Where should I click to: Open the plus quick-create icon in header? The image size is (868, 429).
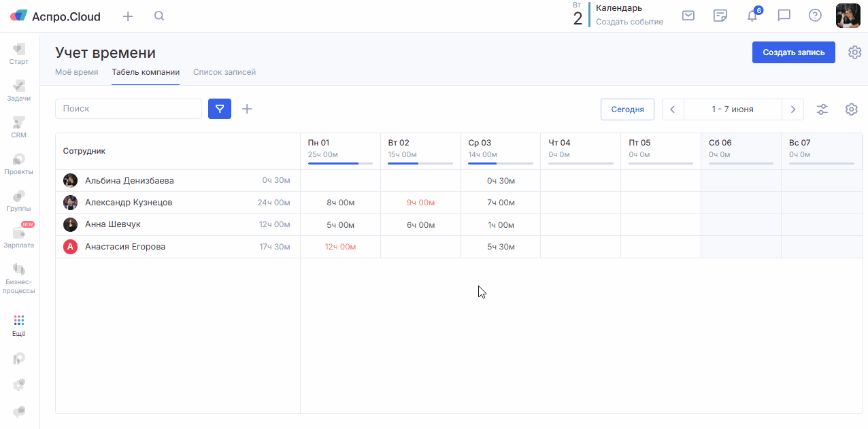click(128, 16)
